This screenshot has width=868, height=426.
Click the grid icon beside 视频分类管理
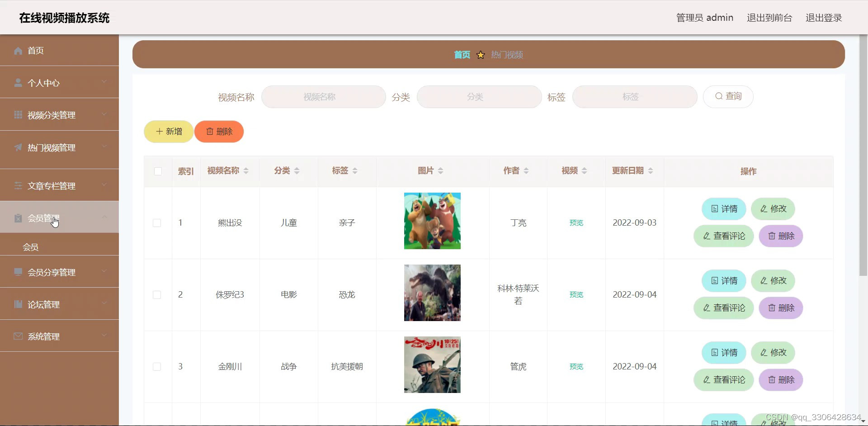click(x=18, y=115)
